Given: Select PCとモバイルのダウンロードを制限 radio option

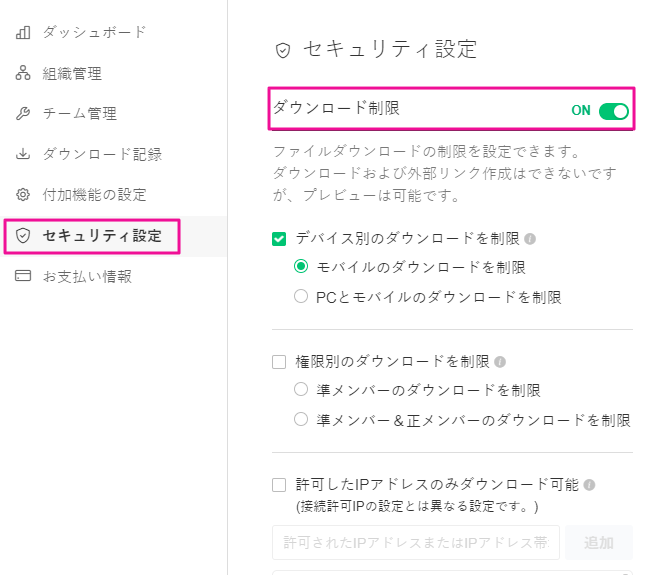Looking at the screenshot, I should (x=301, y=297).
